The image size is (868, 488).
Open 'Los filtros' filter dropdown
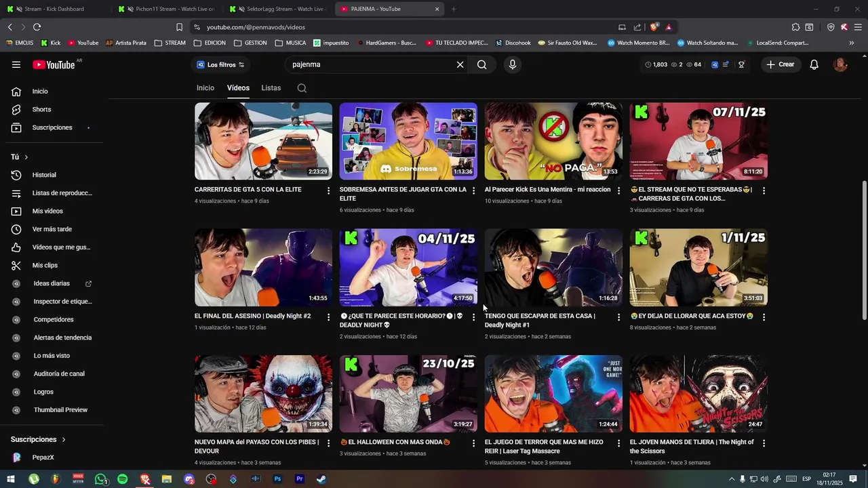coord(220,64)
